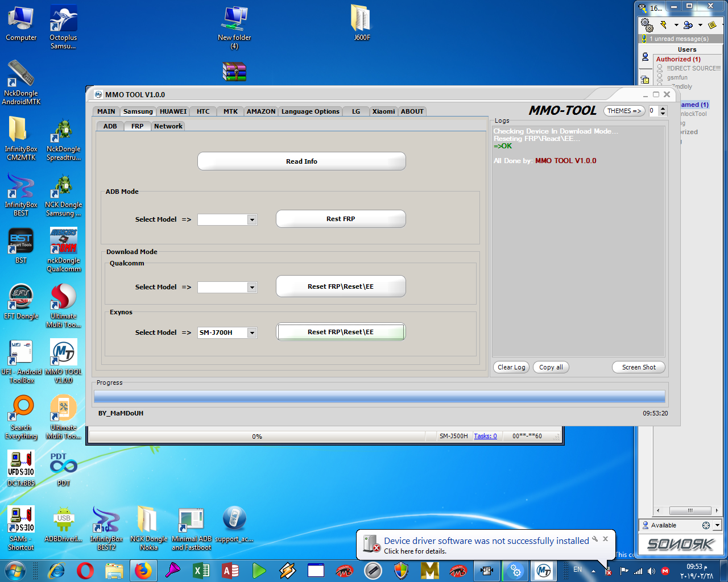Open the Sonork Available status dropdown
Image resolution: width=728 pixels, height=582 pixels.
click(x=717, y=526)
